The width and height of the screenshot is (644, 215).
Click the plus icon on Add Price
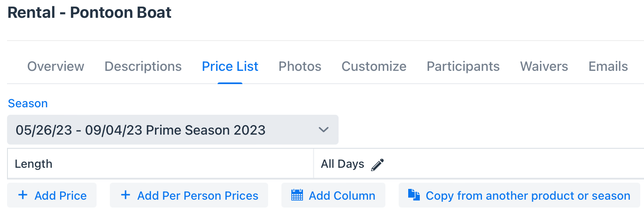[23, 195]
